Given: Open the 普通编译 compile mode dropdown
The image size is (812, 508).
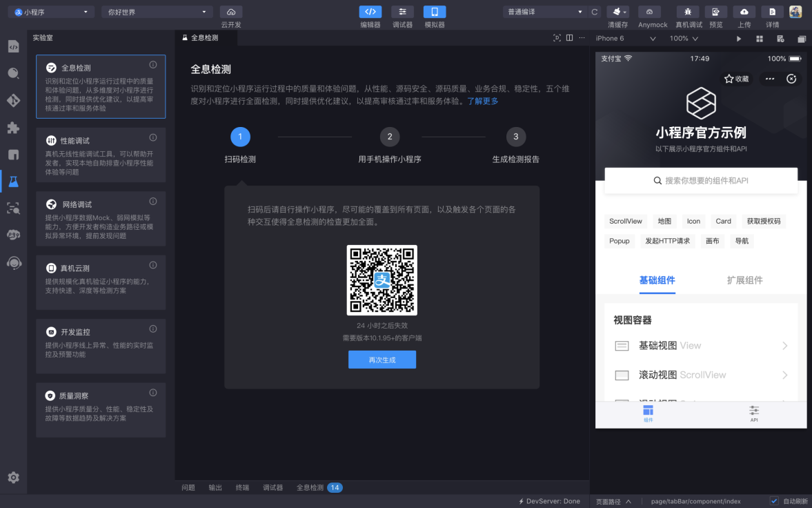Looking at the screenshot, I should 545,12.
